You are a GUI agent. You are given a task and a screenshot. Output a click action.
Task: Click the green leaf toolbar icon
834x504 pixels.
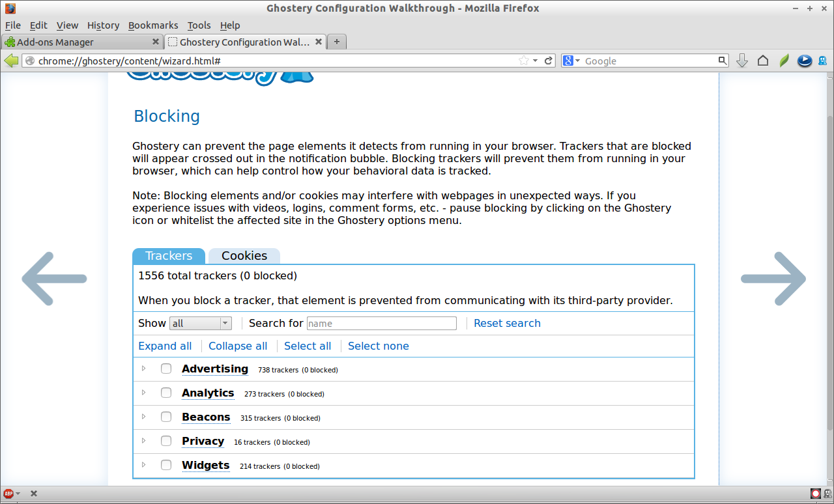click(784, 61)
